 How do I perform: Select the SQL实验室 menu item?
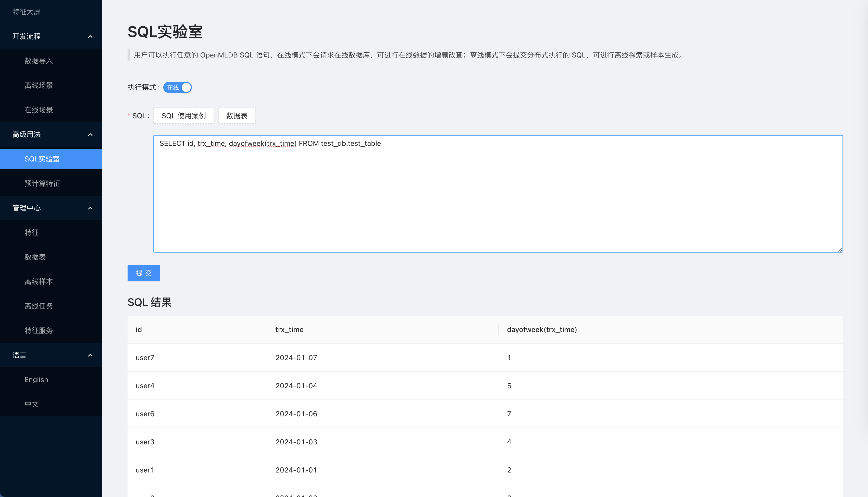(51, 159)
